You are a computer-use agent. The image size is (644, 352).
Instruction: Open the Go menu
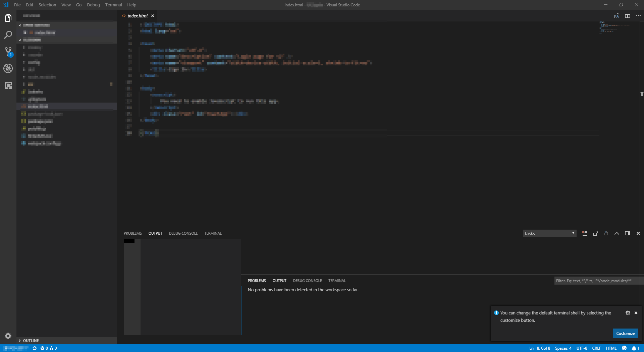[79, 5]
